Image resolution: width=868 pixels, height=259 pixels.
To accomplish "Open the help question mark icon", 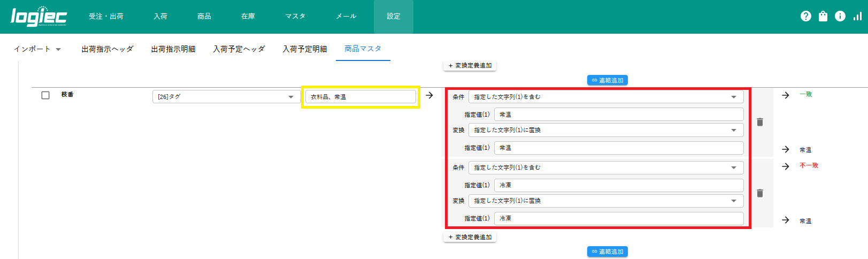I will point(805,17).
